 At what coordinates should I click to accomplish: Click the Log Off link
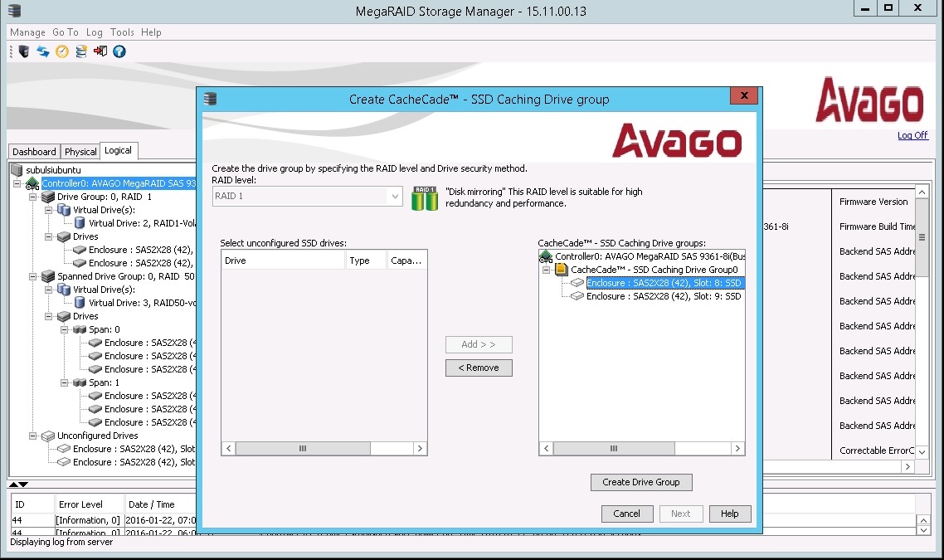click(x=912, y=135)
